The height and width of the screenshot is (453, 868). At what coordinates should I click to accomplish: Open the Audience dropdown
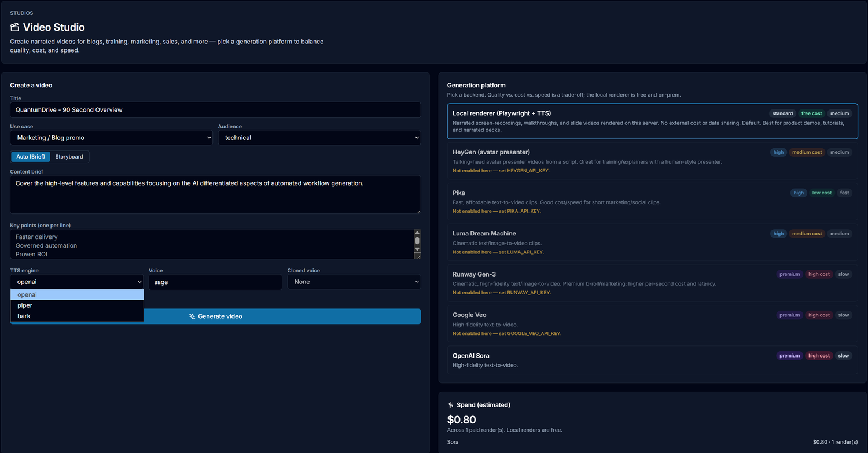click(319, 138)
